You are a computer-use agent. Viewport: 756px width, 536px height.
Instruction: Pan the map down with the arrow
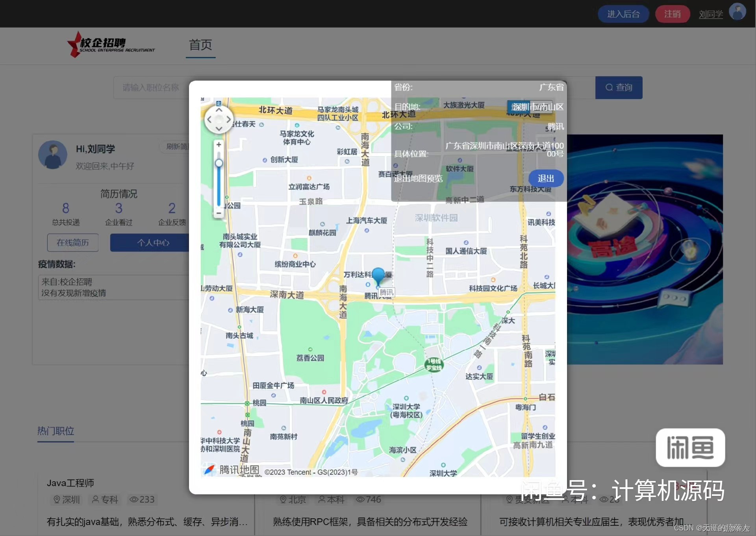(219, 129)
